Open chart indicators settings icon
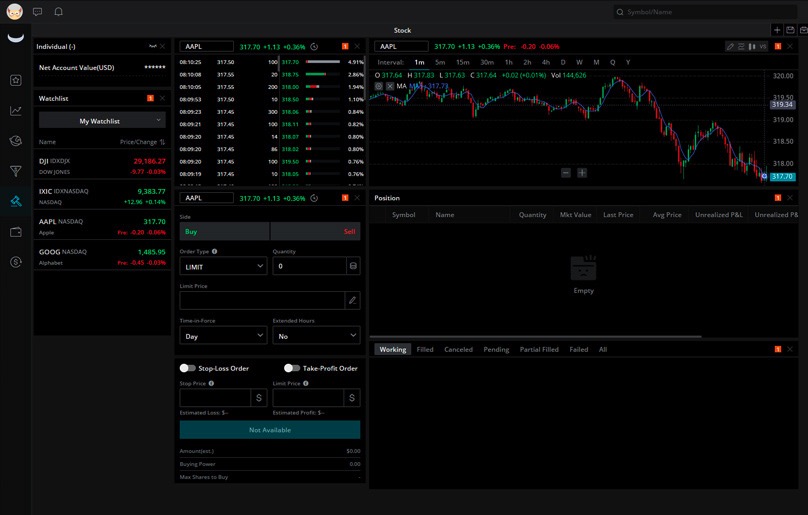The height and width of the screenshot is (515, 808). coord(741,46)
